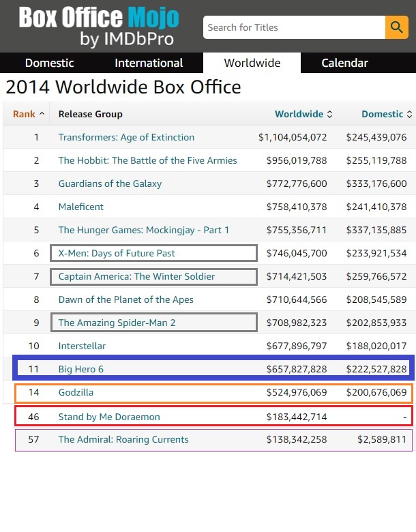
Task: Click Guardians of the Galaxy title
Action: click(x=110, y=183)
